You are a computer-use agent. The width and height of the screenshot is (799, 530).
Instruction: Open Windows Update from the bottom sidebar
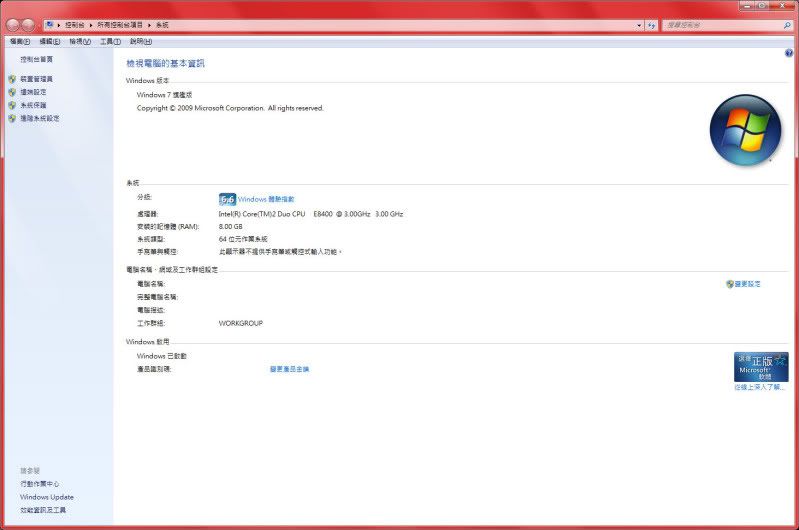(x=47, y=497)
